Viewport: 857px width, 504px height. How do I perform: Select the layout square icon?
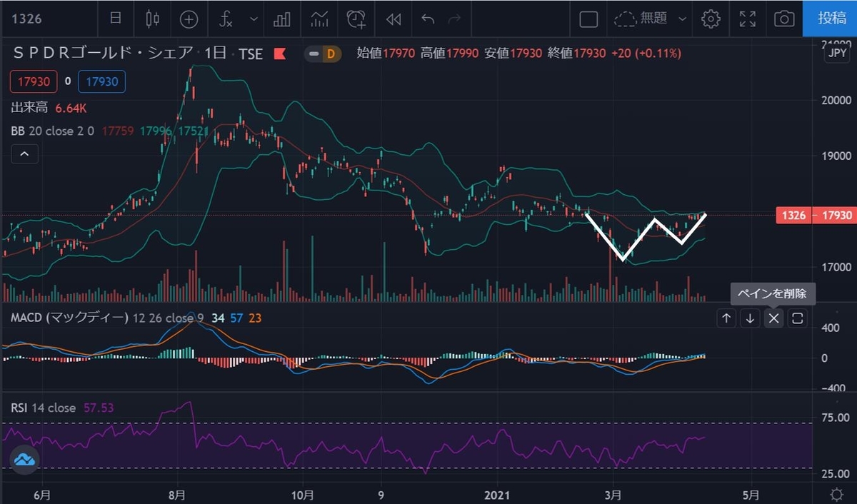point(588,19)
